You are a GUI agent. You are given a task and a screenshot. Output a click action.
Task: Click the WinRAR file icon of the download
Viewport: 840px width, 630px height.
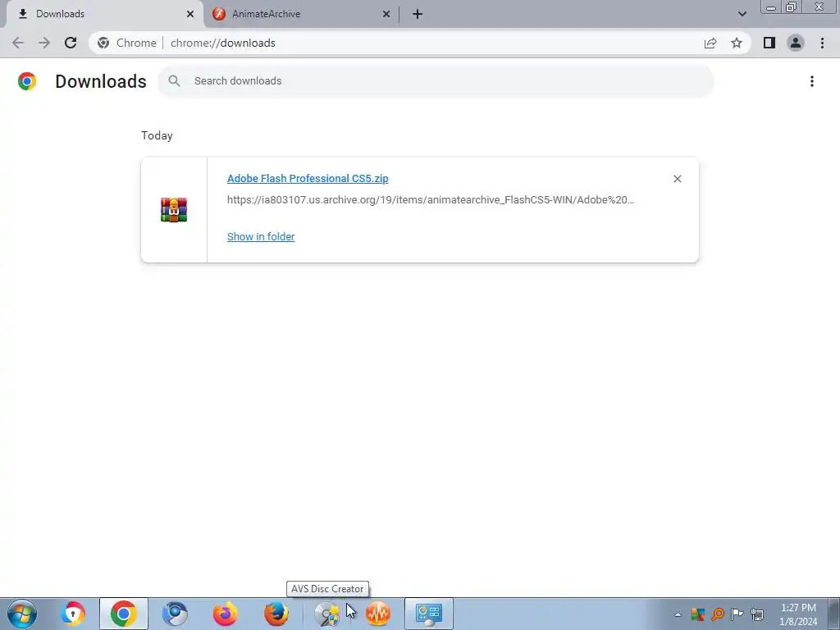click(174, 210)
